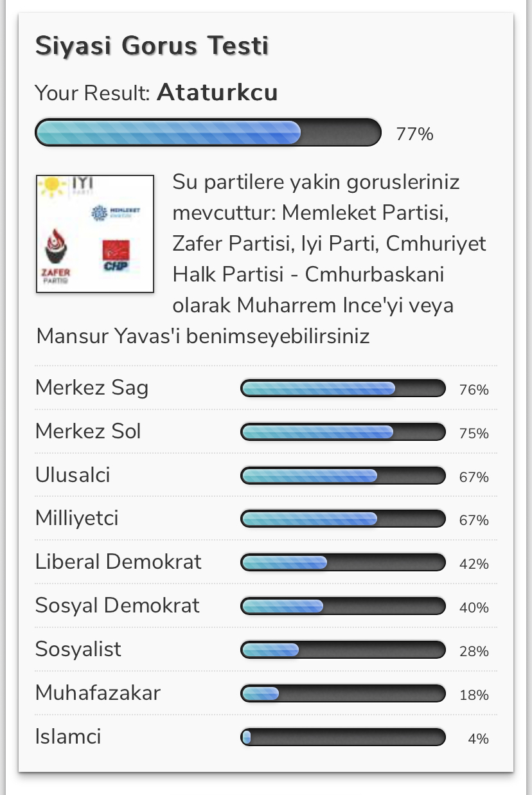532x795 pixels.
Task: Click the Liberal Demokrat progress bar
Action: coord(343,562)
